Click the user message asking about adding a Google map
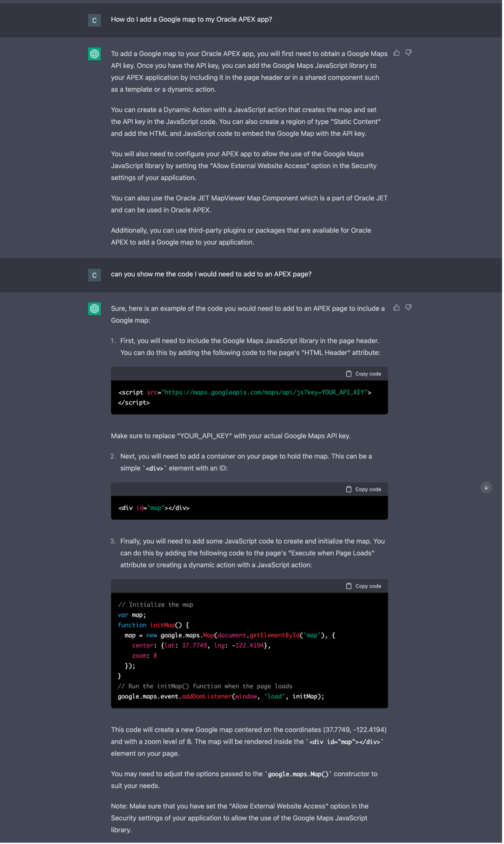The image size is (504, 844). pyautogui.click(x=191, y=19)
